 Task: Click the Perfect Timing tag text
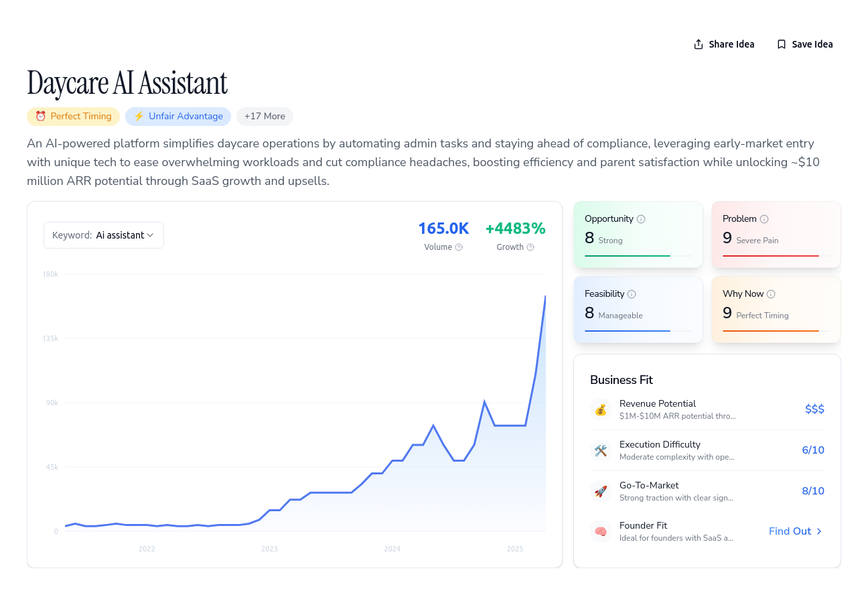[x=81, y=116]
